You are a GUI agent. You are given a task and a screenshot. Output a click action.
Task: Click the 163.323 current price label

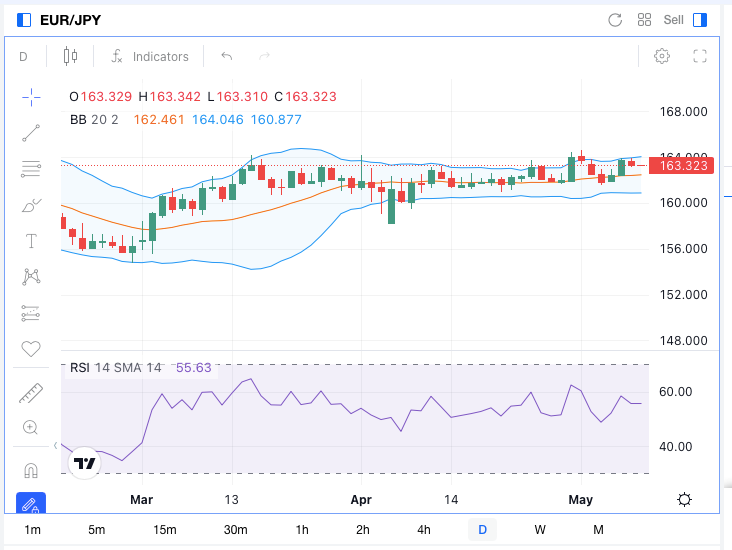[682, 166]
